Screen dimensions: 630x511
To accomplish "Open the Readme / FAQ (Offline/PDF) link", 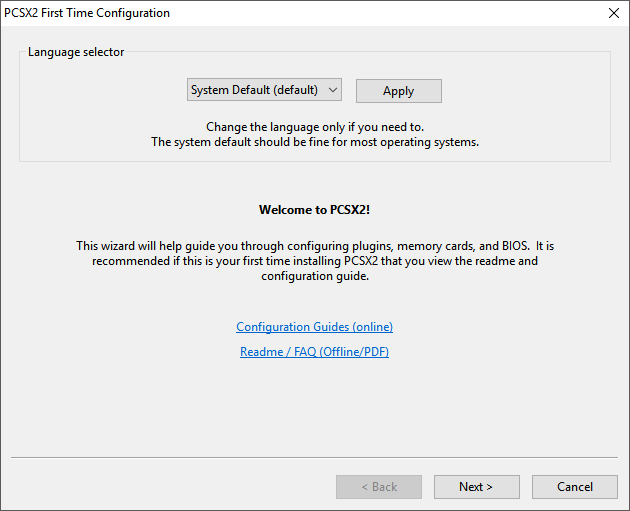I will 314,352.
